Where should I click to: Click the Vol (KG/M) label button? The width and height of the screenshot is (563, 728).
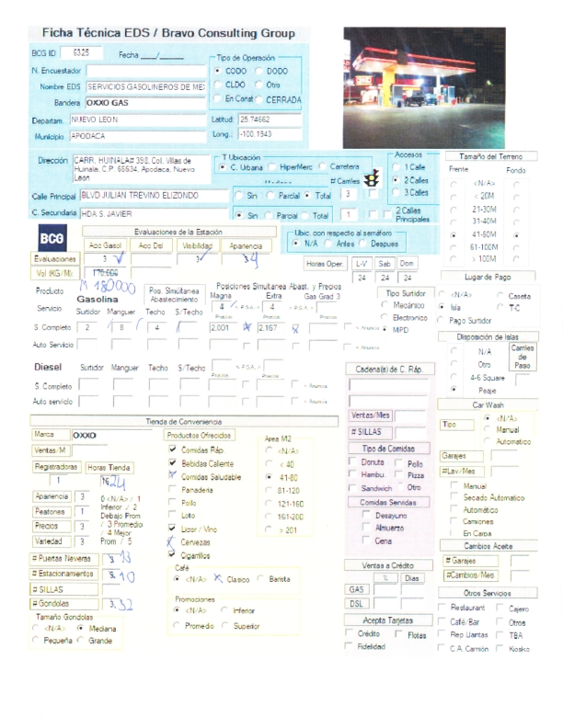55,273
